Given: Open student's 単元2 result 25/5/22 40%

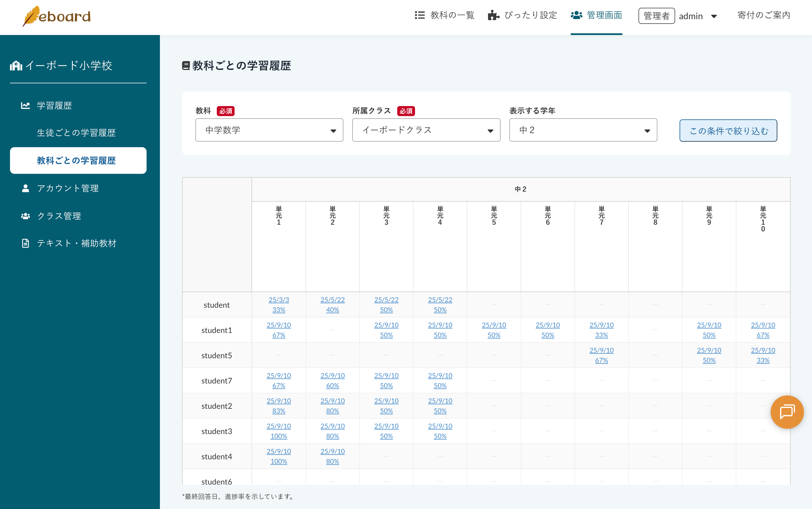Looking at the screenshot, I should click(x=333, y=305).
